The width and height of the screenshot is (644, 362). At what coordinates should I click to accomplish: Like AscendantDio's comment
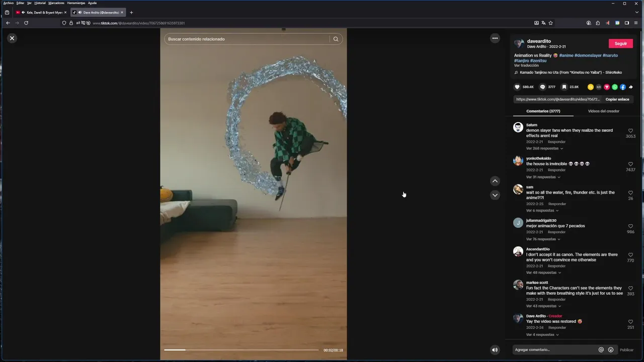630,255
